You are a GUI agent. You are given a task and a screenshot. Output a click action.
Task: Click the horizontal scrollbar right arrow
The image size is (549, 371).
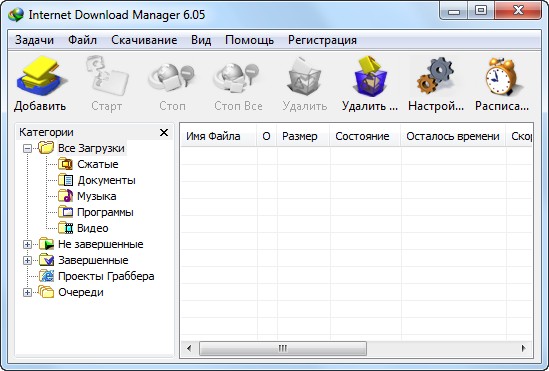point(523,348)
